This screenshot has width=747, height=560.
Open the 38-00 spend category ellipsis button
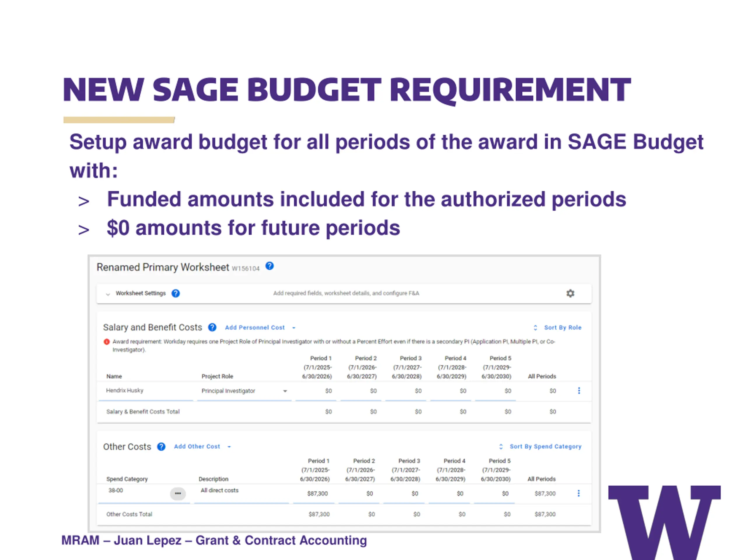click(178, 494)
